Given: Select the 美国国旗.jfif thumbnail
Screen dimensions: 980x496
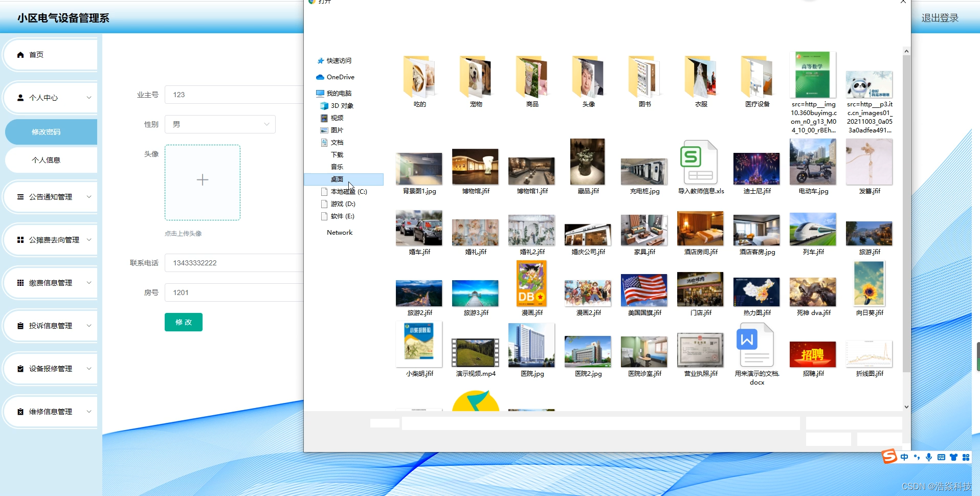Looking at the screenshot, I should click(x=644, y=290).
